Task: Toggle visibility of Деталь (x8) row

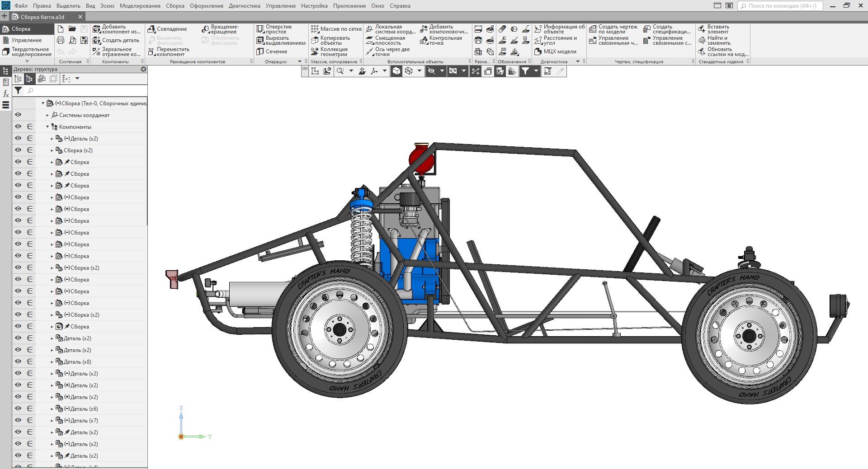Action: click(18, 361)
